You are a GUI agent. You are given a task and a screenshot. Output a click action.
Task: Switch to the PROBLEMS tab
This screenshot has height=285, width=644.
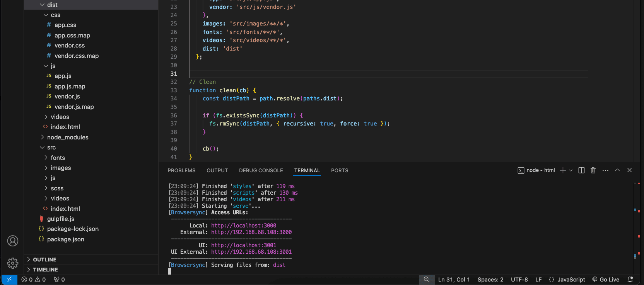[181, 170]
